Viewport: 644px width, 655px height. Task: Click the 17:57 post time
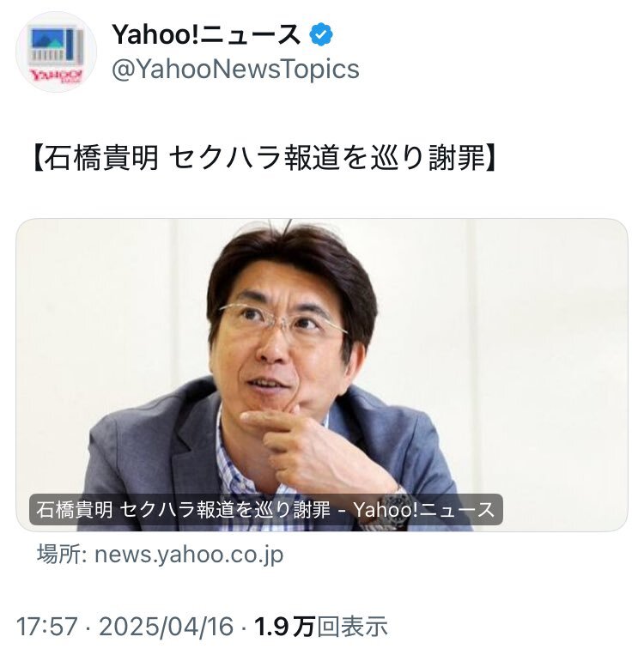click(47, 627)
